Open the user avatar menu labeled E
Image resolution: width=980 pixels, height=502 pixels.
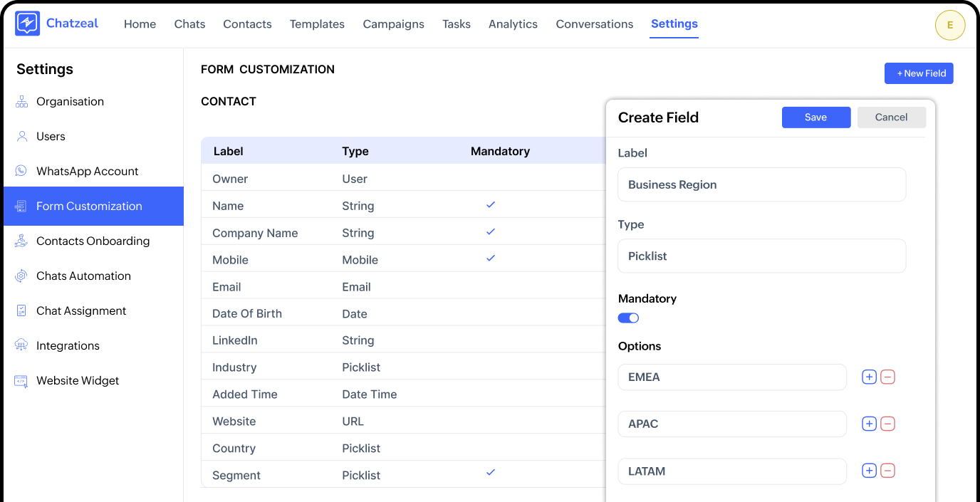click(x=949, y=26)
